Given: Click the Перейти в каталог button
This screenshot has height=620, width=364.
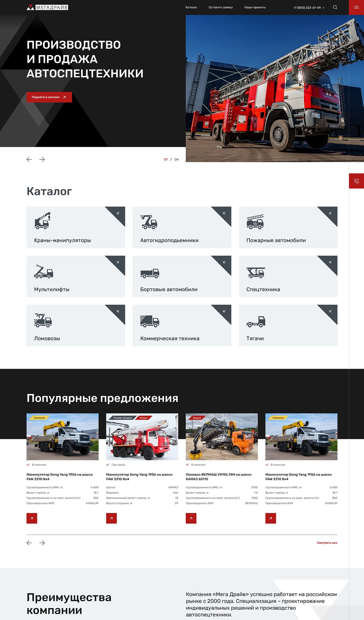Looking at the screenshot, I should tap(49, 97).
